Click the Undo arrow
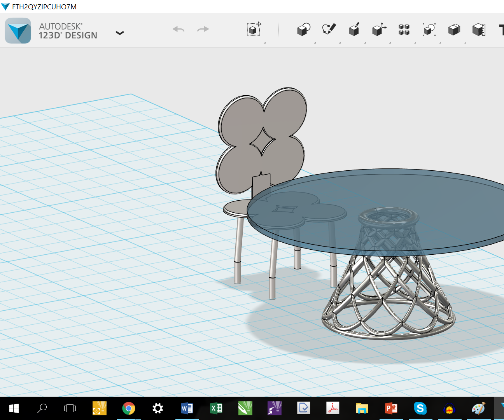This screenshot has width=504, height=420. click(x=178, y=29)
